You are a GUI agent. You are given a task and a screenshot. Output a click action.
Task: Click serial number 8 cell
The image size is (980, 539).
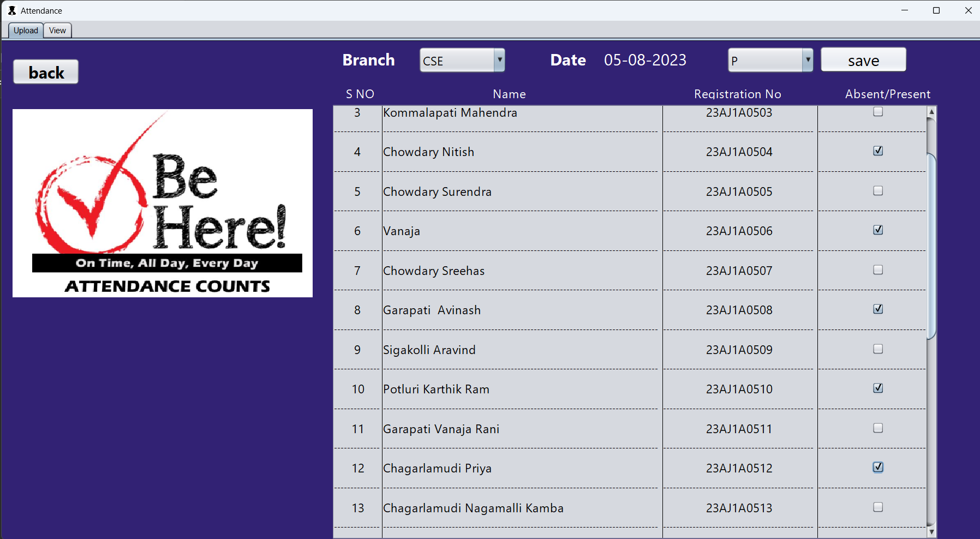[x=357, y=310]
